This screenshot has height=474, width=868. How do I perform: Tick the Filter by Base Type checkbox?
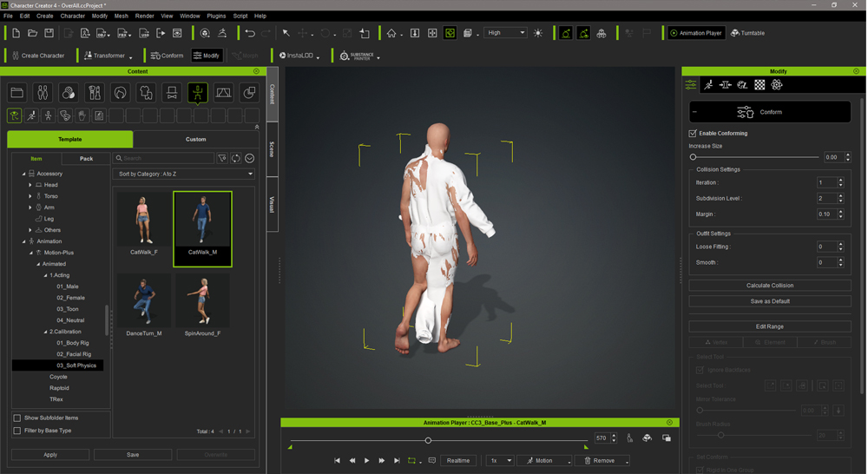click(x=17, y=431)
